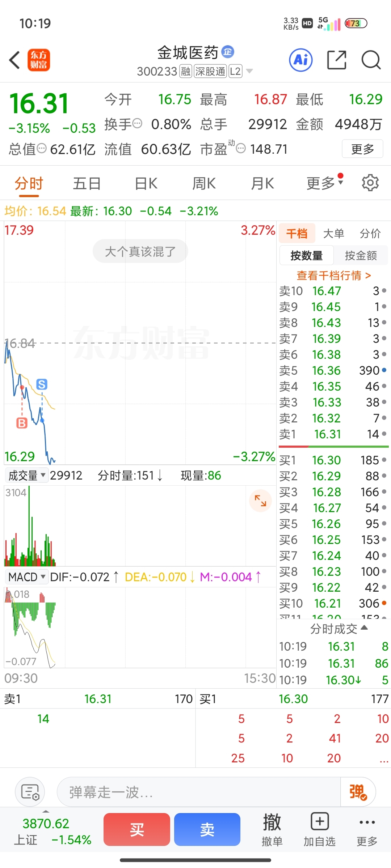Tap info icon next to 市盈
Viewport: 391px width, 868px height.
click(241, 148)
